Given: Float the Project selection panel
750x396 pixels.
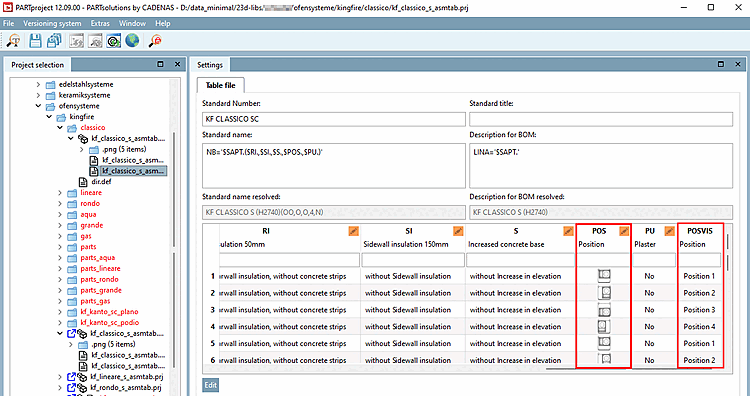Looking at the screenshot, I should click(160, 64).
